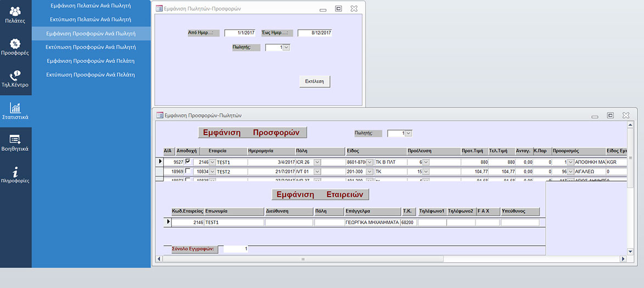The image size is (644, 288).
Task: Uncheck the Αποδοχή checkbox for record 9527
Action: point(188,162)
